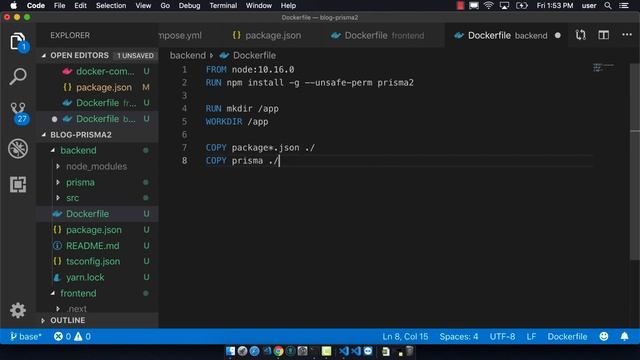
Task: Open Chrome from the Dock
Action: pos(278,351)
